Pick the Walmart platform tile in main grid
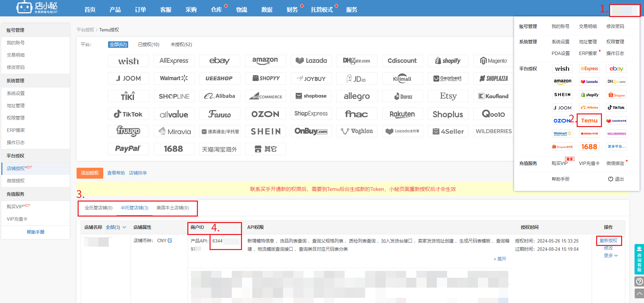Screen dimensions: 644x303 pos(174,79)
